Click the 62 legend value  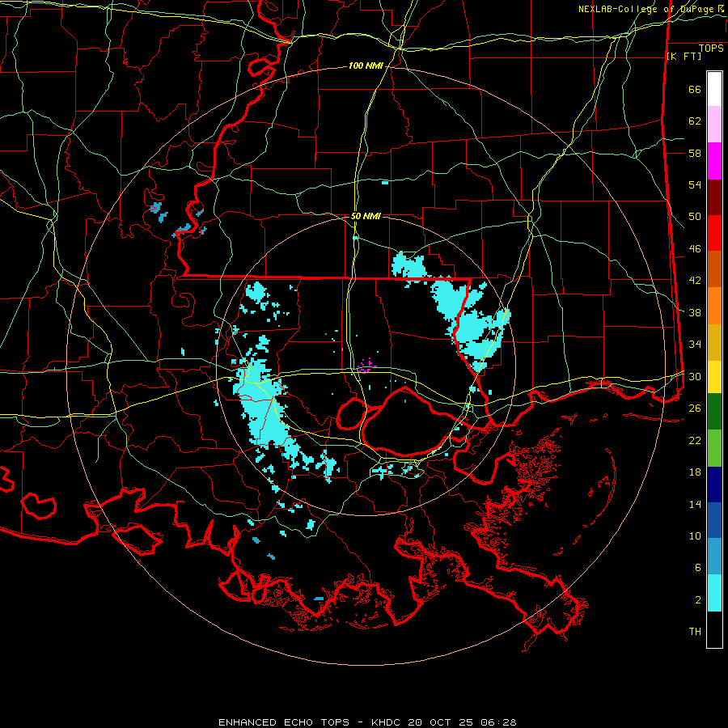[695, 121]
